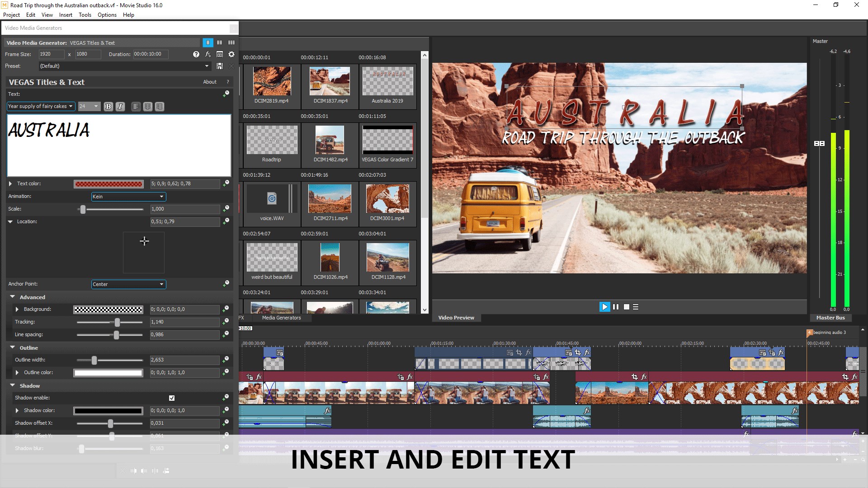Open generator settings gear icon

click(x=231, y=54)
